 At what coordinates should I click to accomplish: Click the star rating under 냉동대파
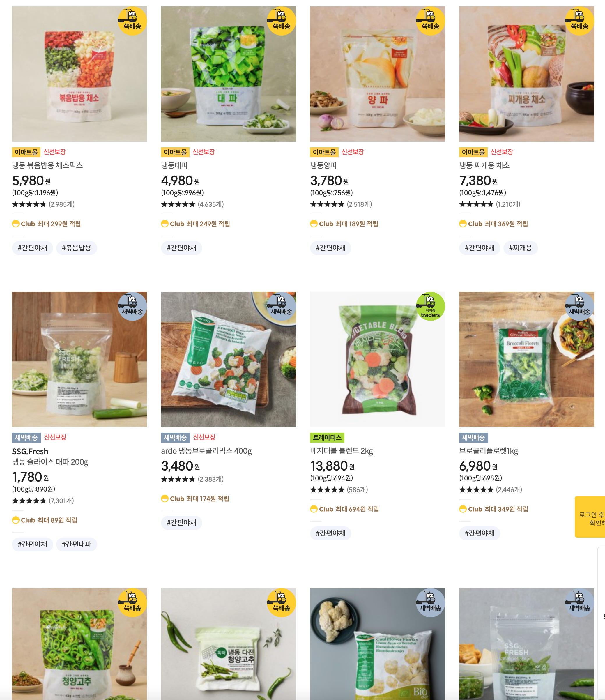tap(178, 204)
